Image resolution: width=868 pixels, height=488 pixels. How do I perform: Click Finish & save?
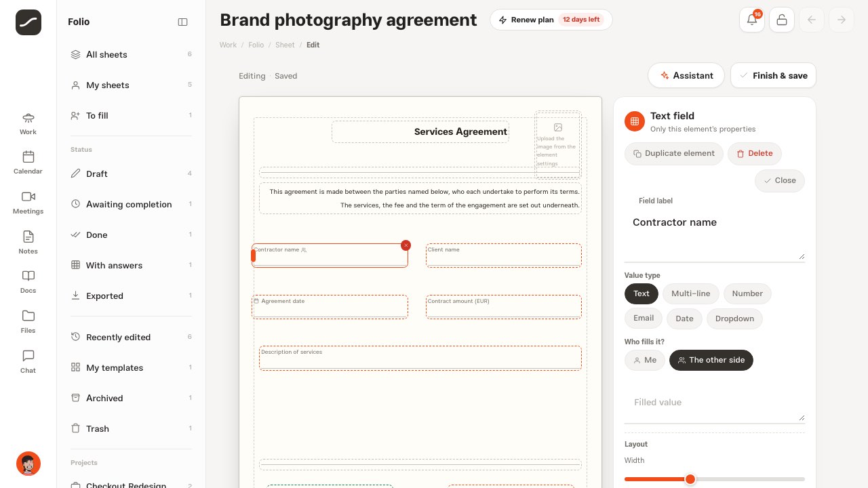click(773, 75)
